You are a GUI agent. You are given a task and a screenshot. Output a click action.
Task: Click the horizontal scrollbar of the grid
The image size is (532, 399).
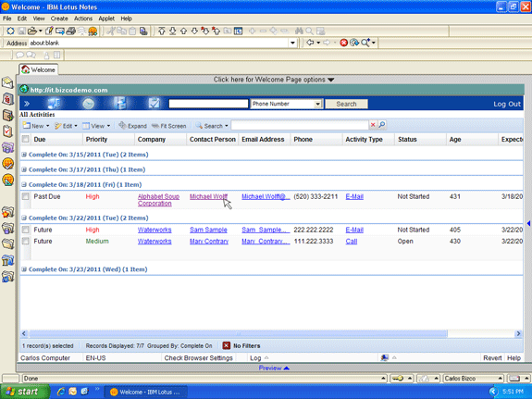tap(238, 333)
